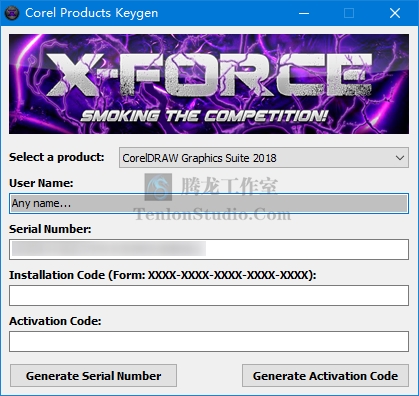Click the 'Select a product:' label
The image size is (419, 396).
(x=57, y=157)
